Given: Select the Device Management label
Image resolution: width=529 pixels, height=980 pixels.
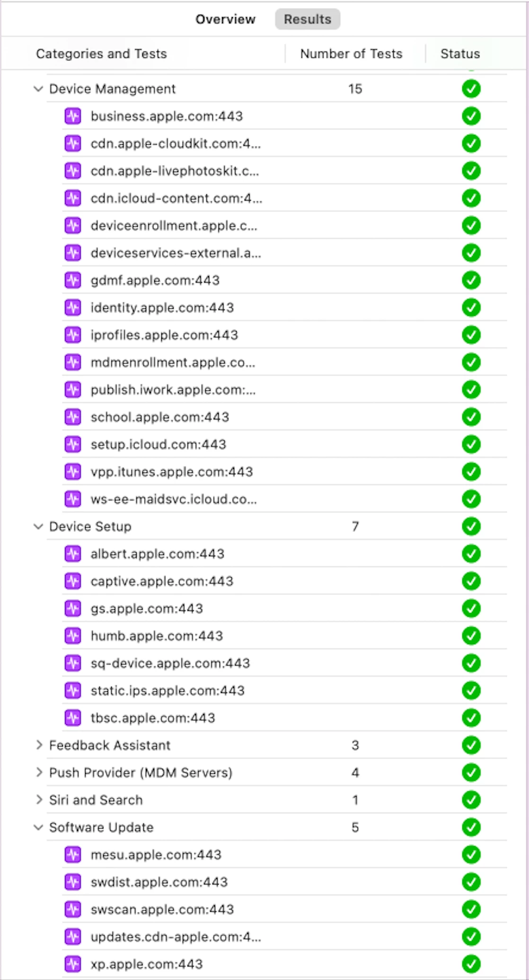Looking at the screenshot, I should point(112,89).
